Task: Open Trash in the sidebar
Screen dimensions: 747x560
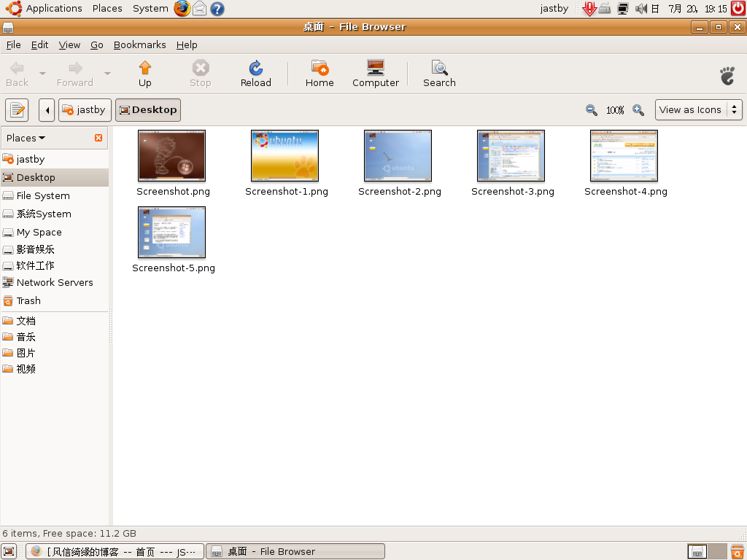Action: pos(28,300)
